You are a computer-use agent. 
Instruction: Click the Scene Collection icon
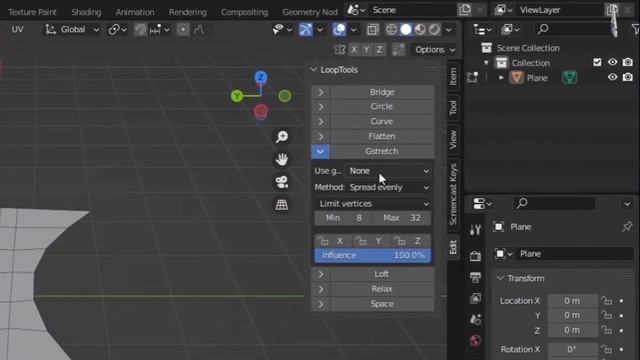tap(487, 48)
